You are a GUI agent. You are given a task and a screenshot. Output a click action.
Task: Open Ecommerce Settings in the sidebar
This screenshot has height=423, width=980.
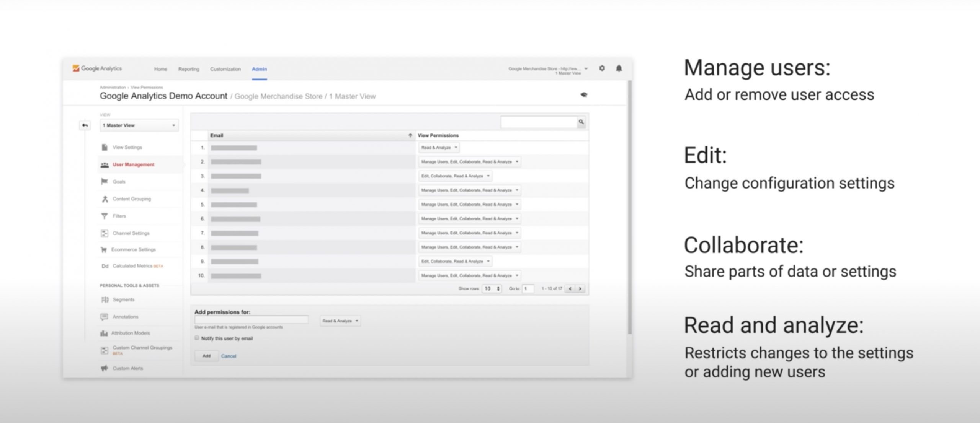[x=133, y=250]
